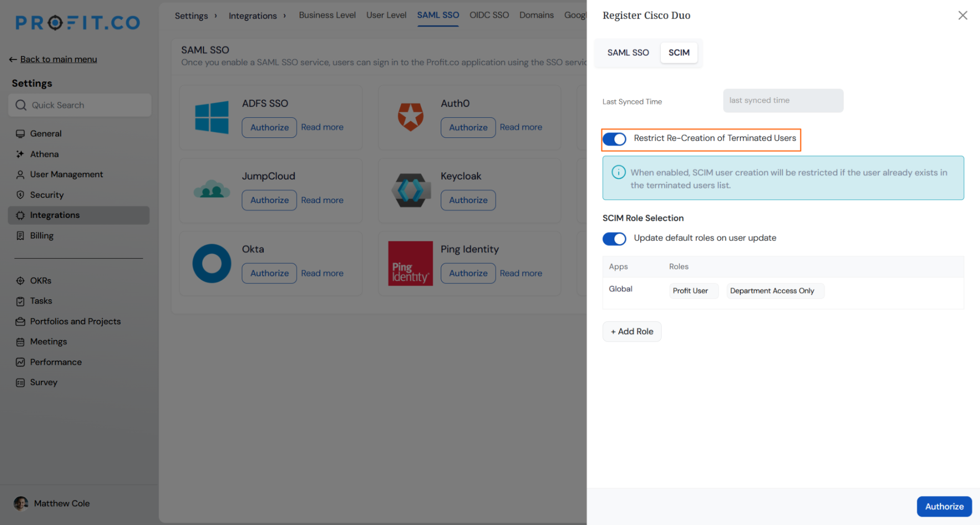This screenshot has width=980, height=525.
Task: Open the User Level tab
Action: pyautogui.click(x=386, y=15)
